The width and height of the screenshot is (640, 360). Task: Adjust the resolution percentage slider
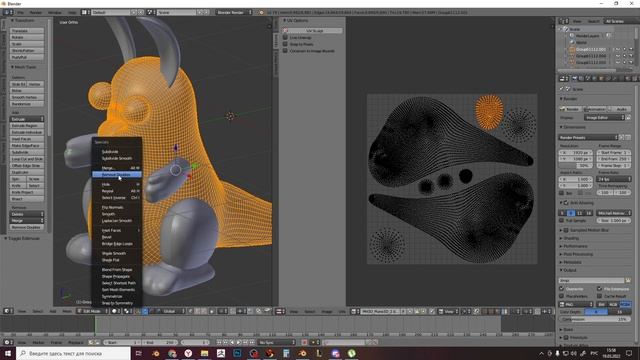[576, 166]
